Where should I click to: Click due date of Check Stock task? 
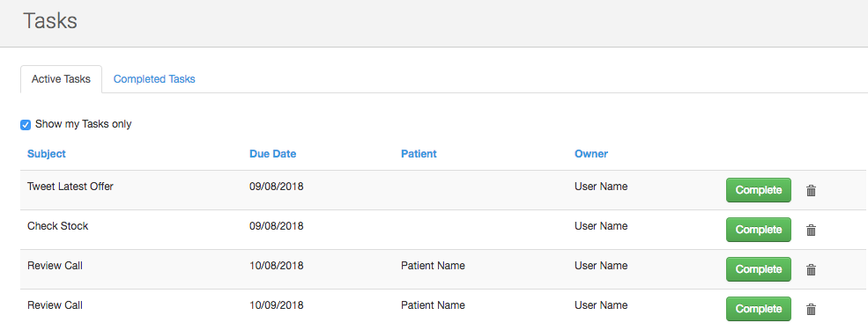276,226
